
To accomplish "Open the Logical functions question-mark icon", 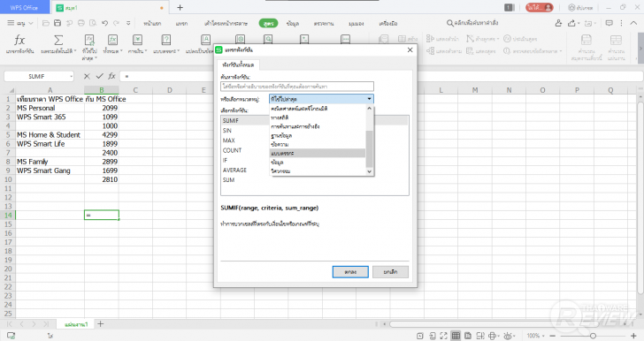I will 166,40.
